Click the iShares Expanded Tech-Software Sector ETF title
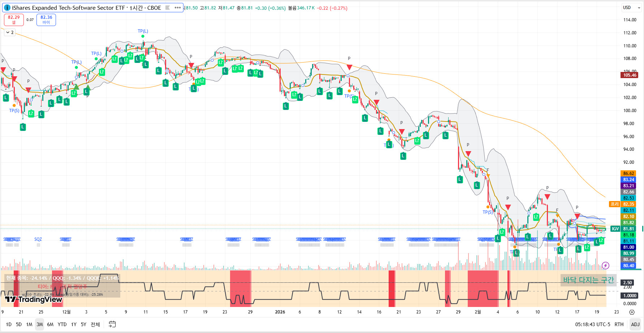The image size is (644, 333). pyautogui.click(x=68, y=8)
